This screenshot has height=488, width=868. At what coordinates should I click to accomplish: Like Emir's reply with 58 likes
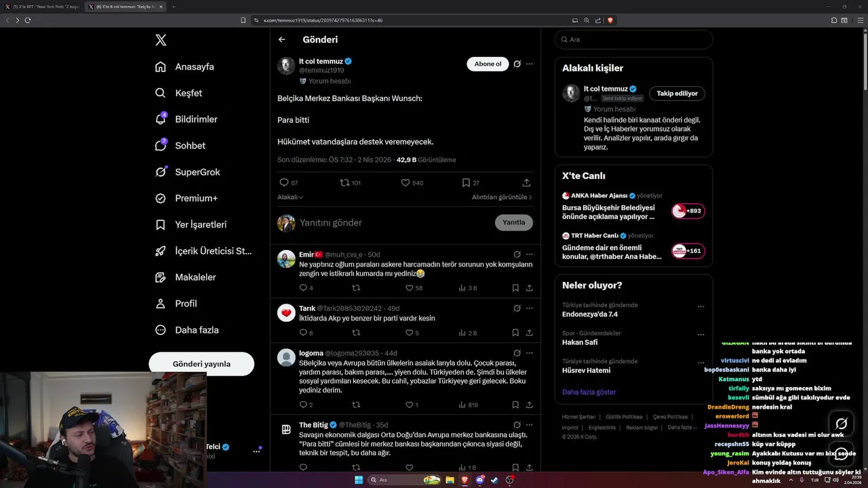[x=409, y=288]
